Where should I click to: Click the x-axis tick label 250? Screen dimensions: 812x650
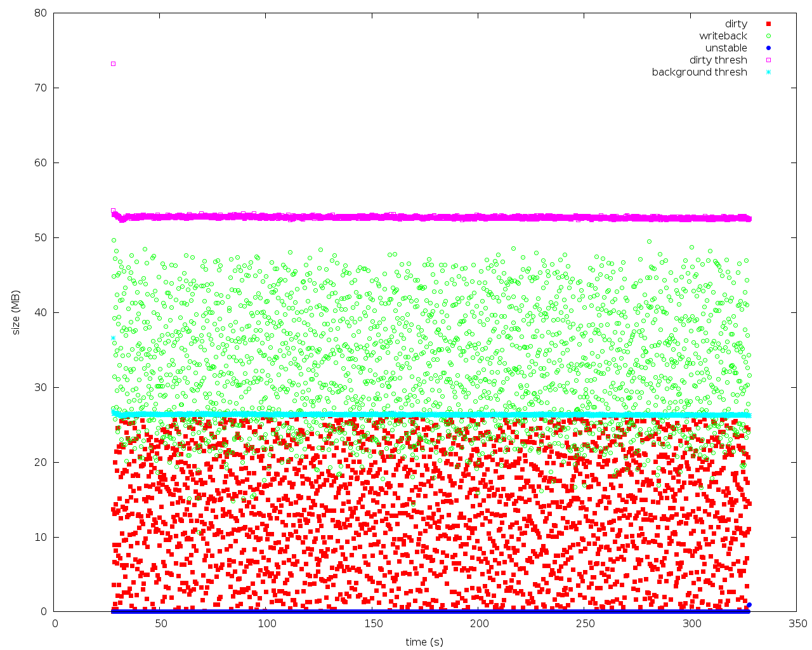(585, 624)
